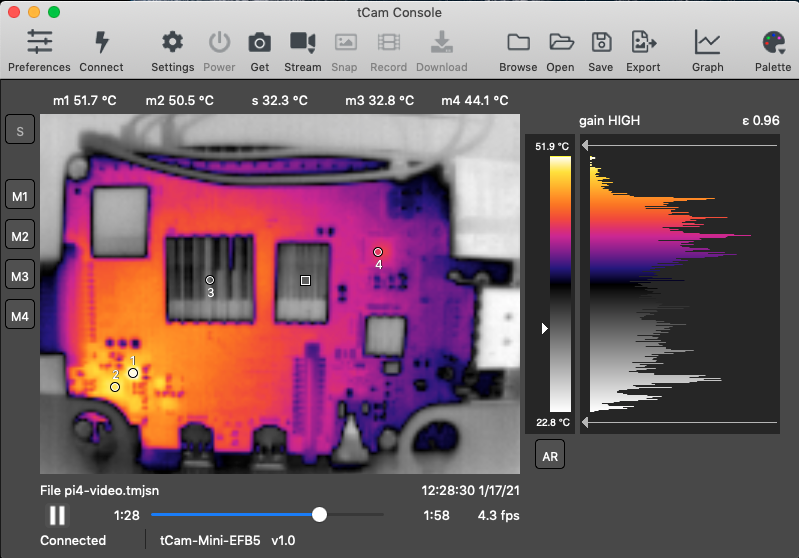Click the color bar range marker arrow

click(x=544, y=328)
